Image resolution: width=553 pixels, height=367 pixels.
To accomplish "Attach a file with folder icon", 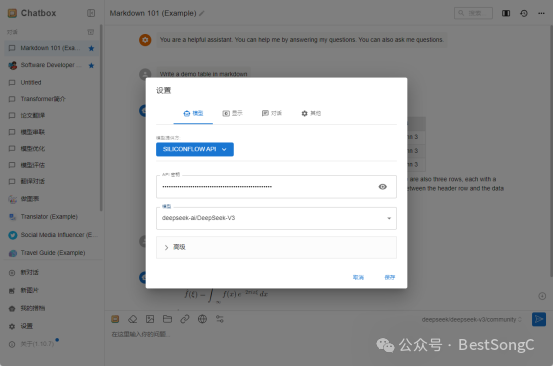I will click(x=167, y=319).
